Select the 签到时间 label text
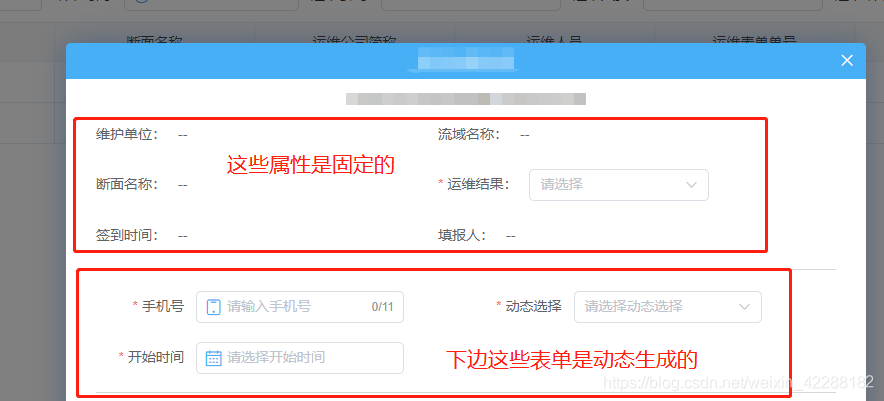Viewport: 884px width, 401px height. (127, 235)
